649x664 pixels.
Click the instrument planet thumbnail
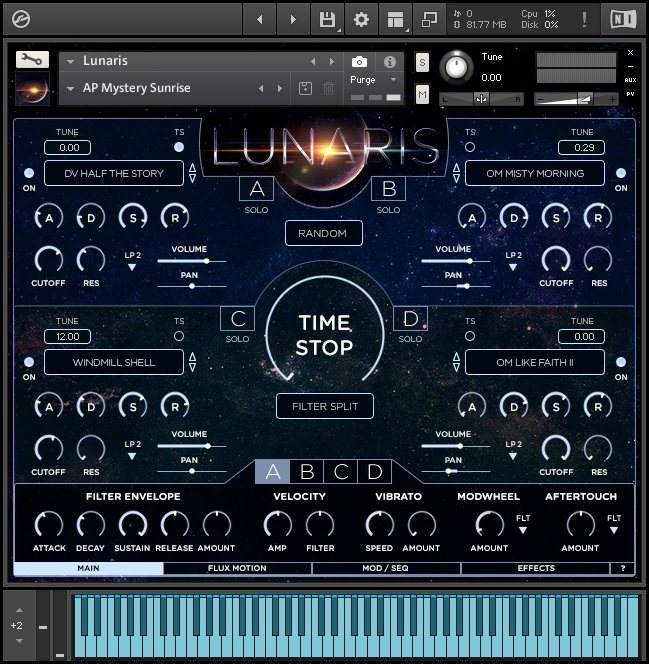32,89
